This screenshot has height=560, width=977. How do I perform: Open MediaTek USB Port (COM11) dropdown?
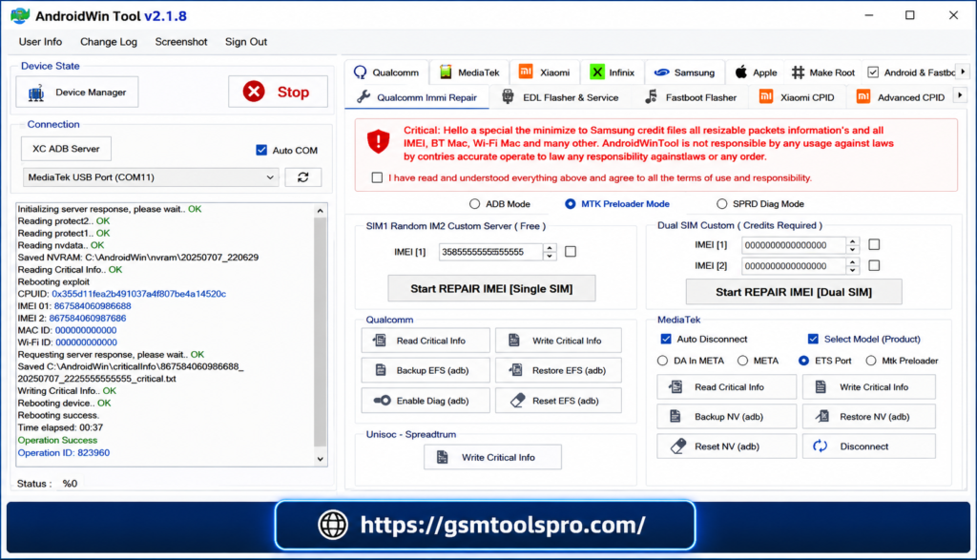150,176
